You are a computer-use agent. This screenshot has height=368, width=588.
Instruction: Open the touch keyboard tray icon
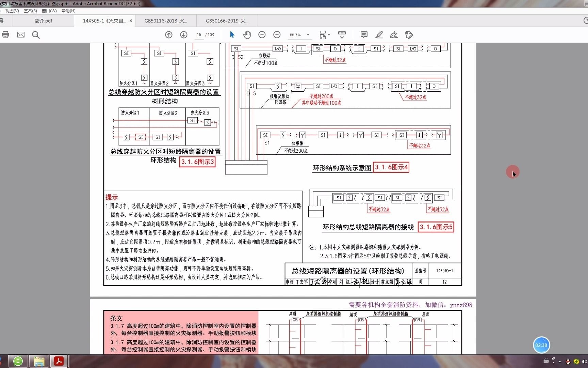pyautogui.click(x=546, y=361)
